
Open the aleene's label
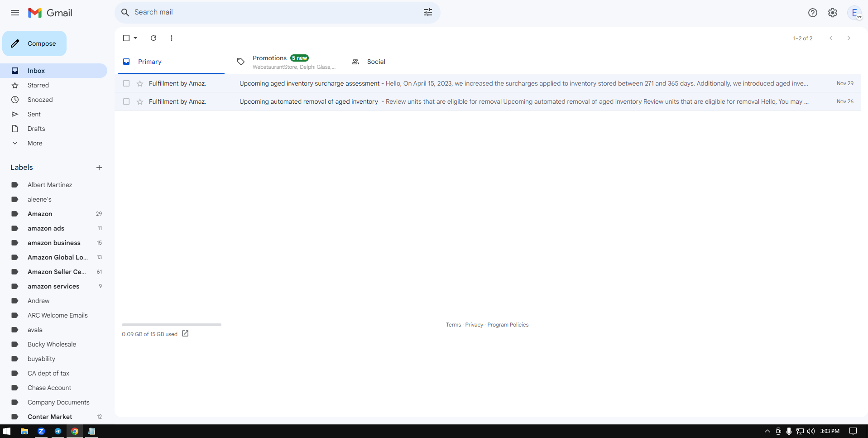53,199
